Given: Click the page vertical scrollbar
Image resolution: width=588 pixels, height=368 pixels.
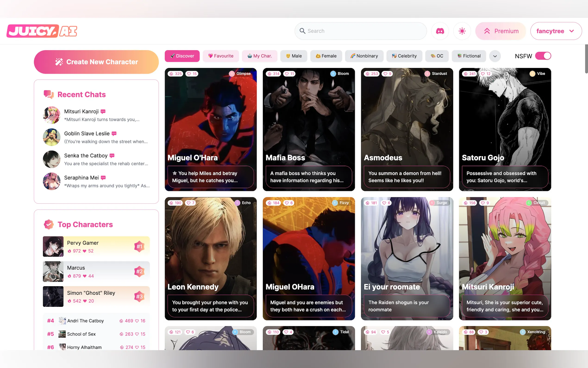Looking at the screenshot, I should tap(586, 59).
